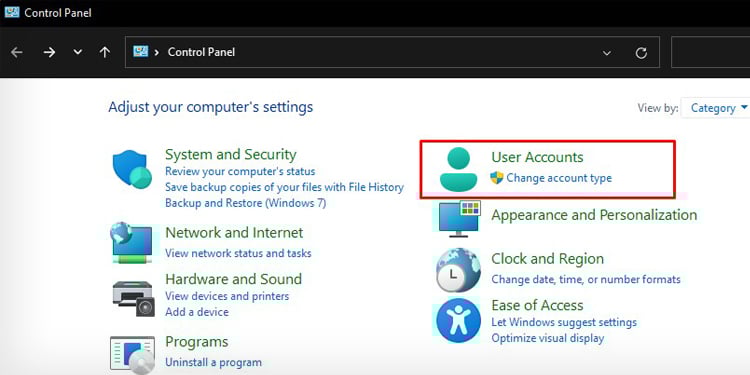The height and width of the screenshot is (375, 750).
Task: Click the address bar Control Panel icon
Action: (140, 51)
